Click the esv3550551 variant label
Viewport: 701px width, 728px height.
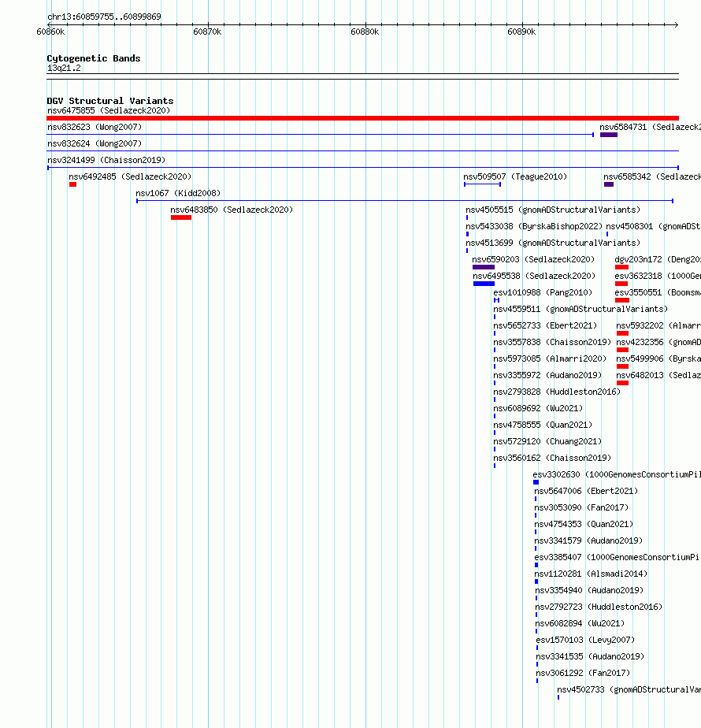(658, 293)
